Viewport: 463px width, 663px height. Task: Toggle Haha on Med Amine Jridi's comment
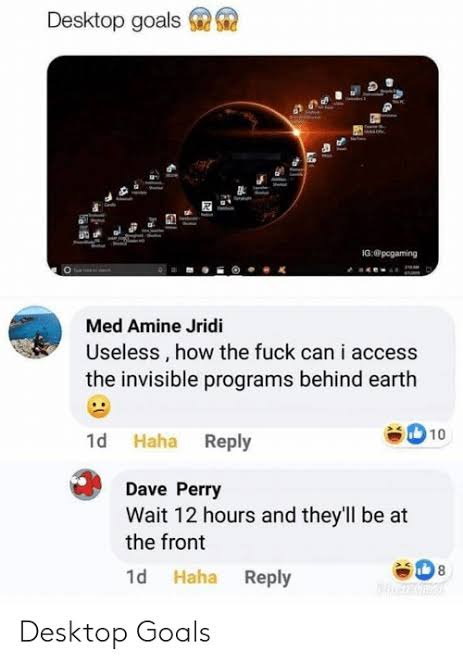155,441
